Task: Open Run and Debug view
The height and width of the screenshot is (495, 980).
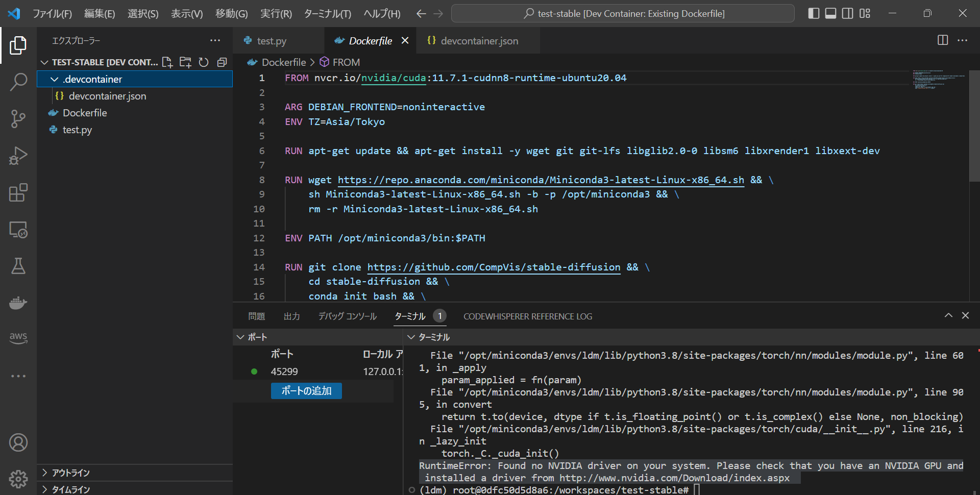Action: click(18, 156)
